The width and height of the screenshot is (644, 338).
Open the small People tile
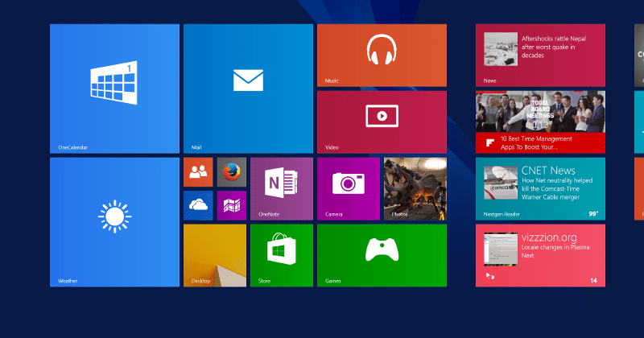point(198,171)
